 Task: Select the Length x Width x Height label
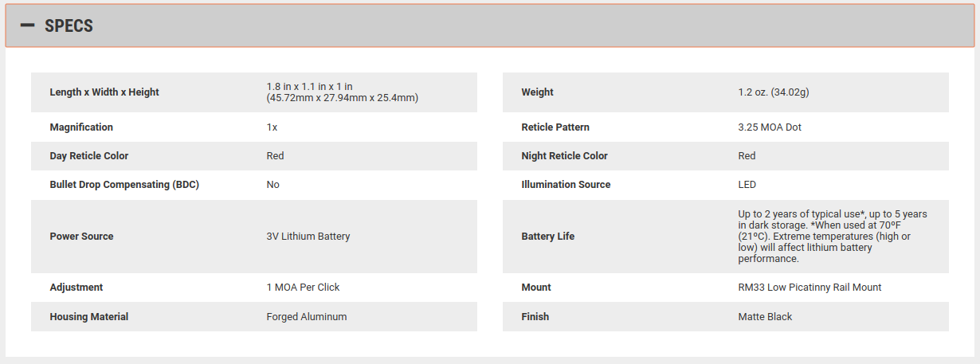104,92
